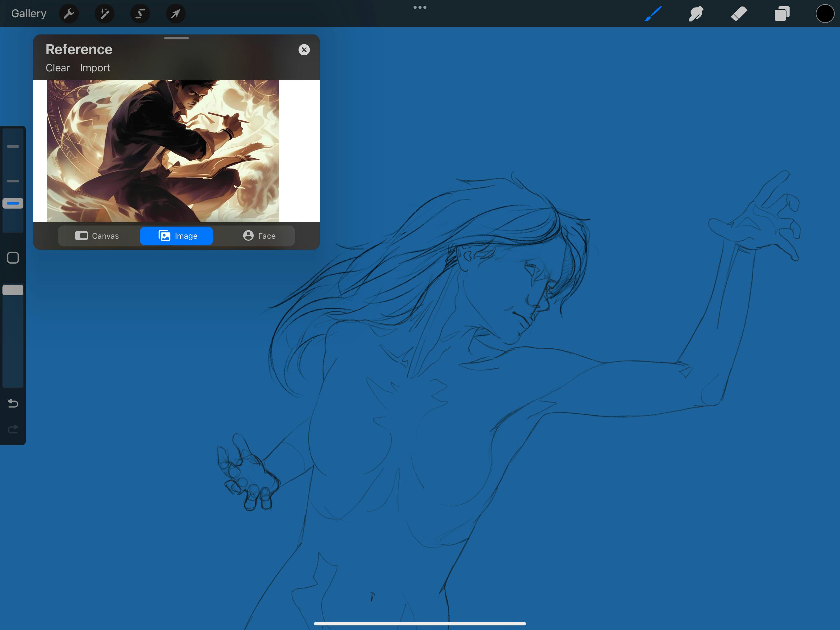Clear the reference image

[x=58, y=68]
